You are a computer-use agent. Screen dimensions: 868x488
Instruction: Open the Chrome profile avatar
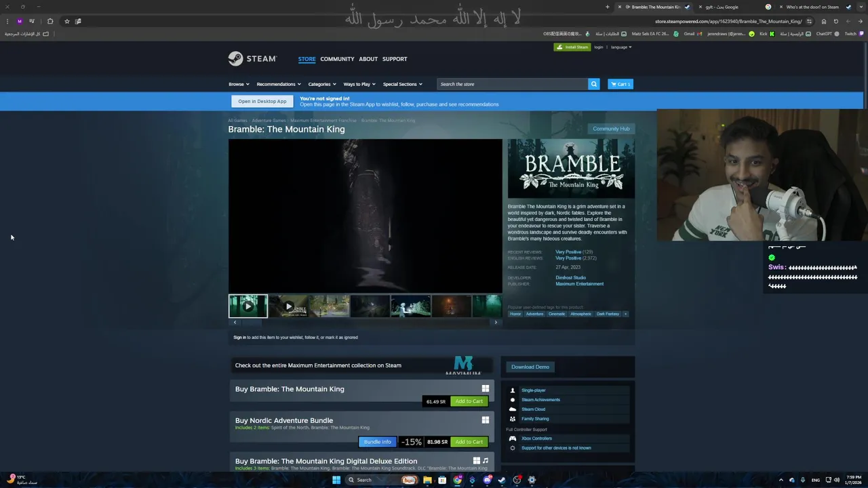19,21
